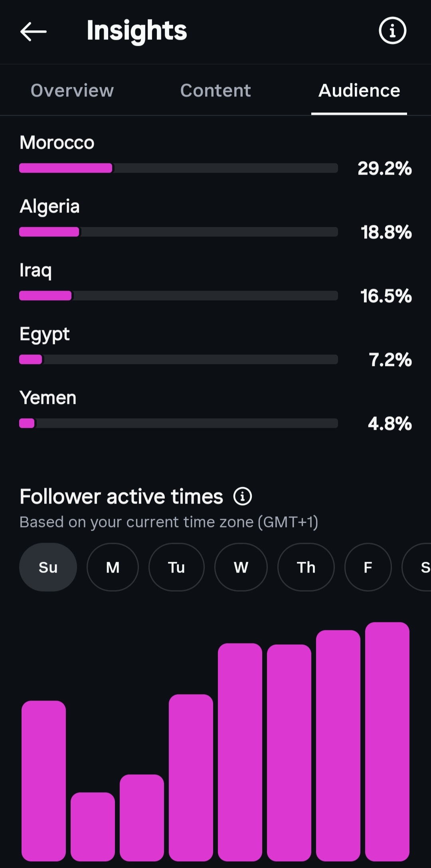
Task: Select the Su day chip
Action: (48, 567)
